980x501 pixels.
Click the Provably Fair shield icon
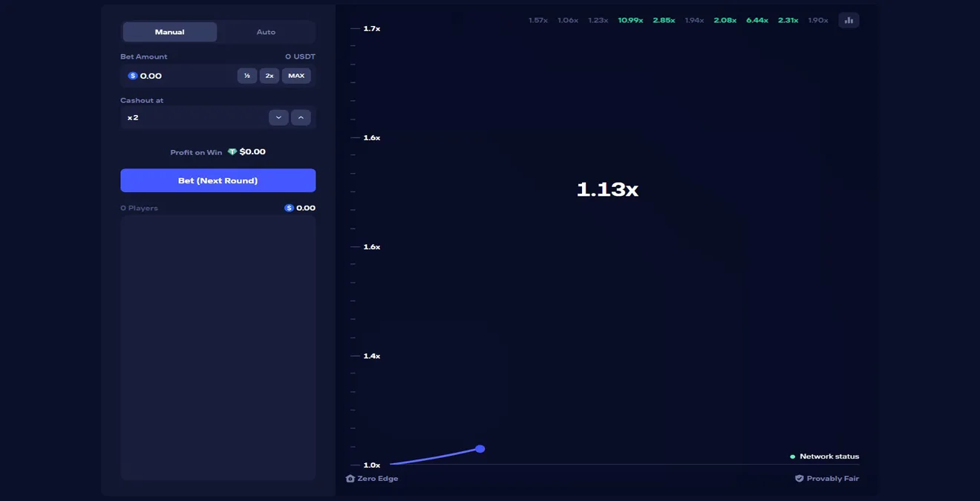[x=800, y=479]
